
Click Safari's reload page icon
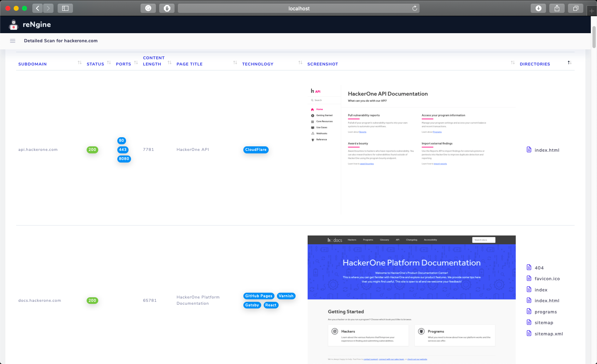415,8
